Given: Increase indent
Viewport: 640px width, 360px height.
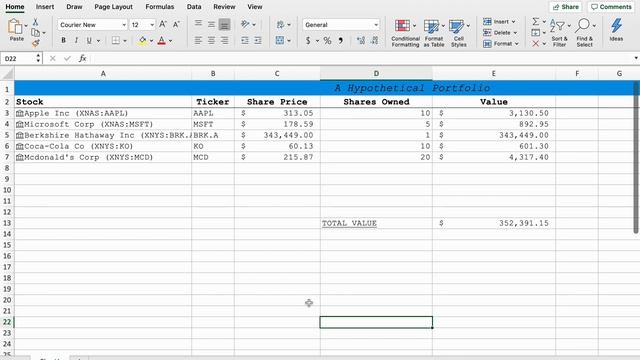Looking at the screenshot, I should tap(258, 40).
